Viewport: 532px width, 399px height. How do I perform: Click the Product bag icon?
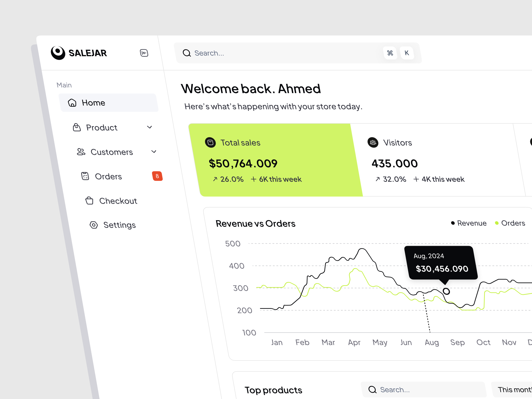76,127
